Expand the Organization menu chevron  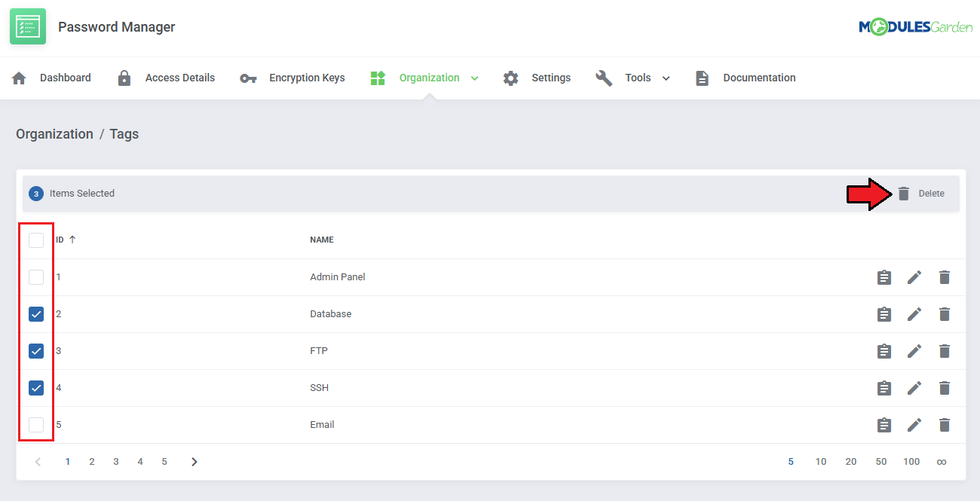475,78
